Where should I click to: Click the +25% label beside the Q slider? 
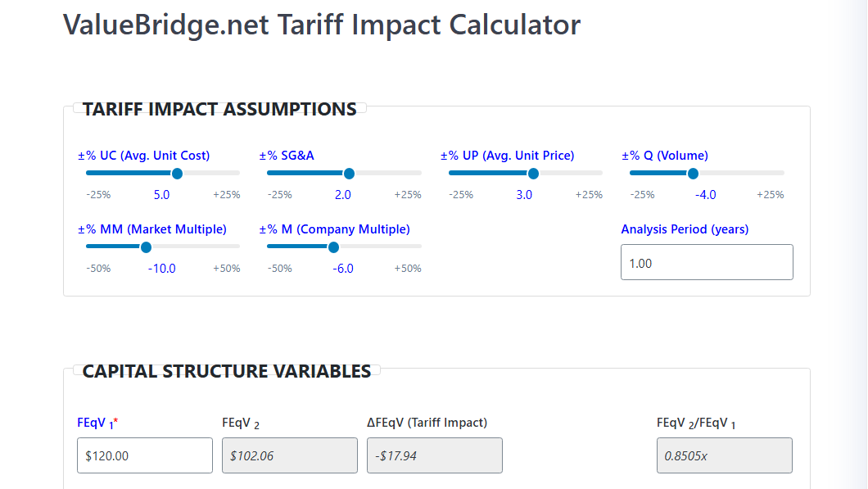(771, 195)
